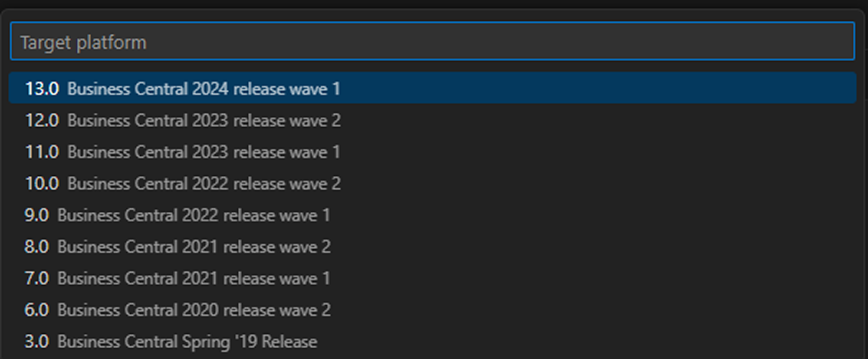Select Business Central 2024 release wave 1
The image size is (868, 359).
204,89
